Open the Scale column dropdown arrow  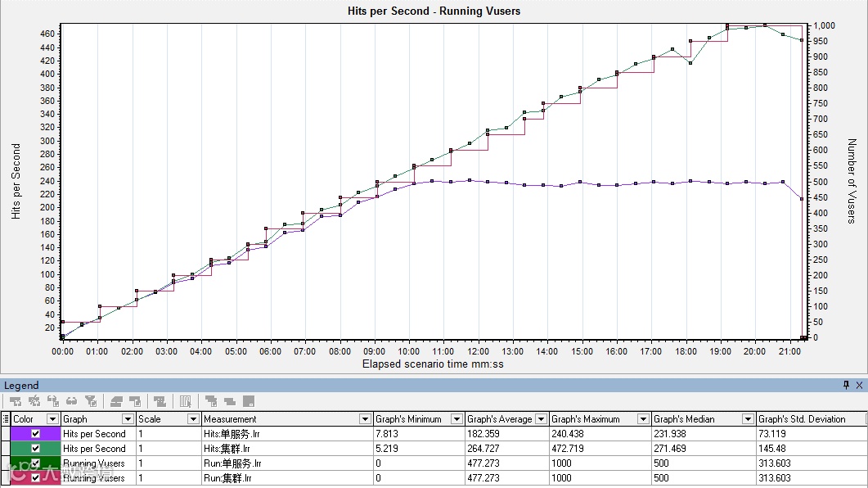point(193,418)
